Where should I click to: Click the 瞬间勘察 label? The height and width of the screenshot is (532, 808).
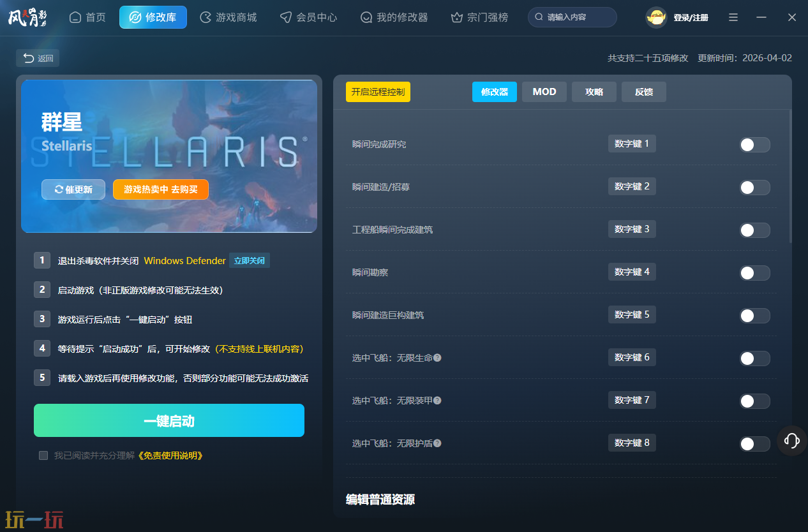coord(370,273)
